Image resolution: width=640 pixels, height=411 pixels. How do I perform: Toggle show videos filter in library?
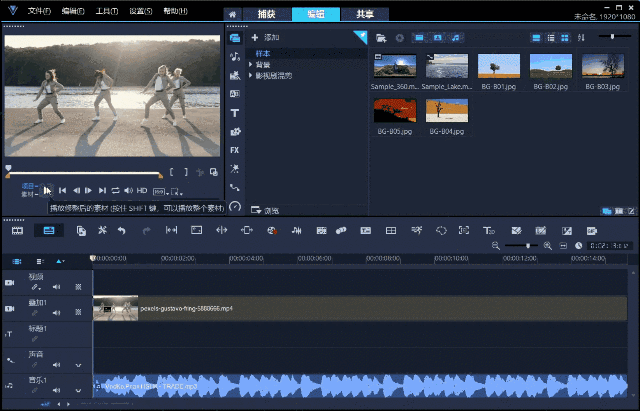click(x=419, y=38)
